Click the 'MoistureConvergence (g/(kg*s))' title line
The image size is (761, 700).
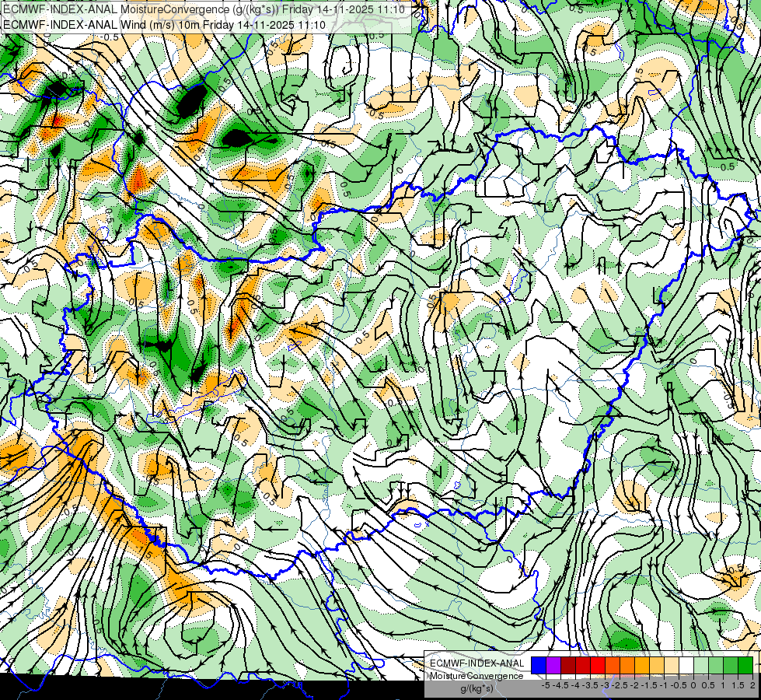[204, 9]
